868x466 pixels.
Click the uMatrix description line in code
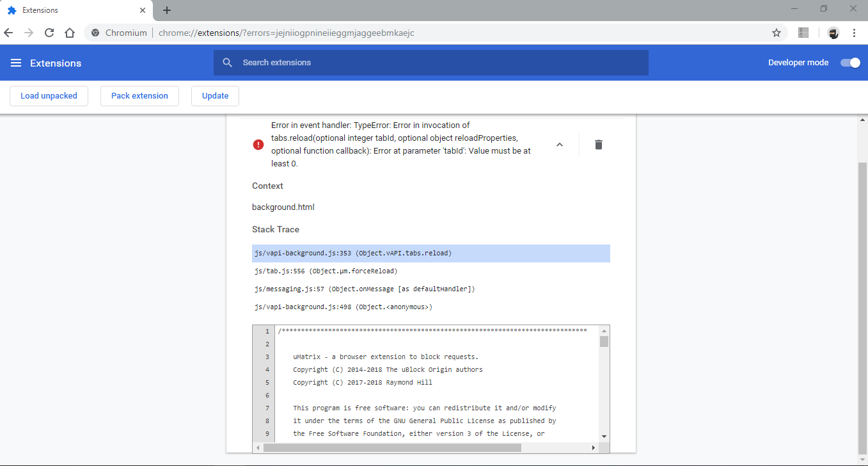(x=386, y=357)
